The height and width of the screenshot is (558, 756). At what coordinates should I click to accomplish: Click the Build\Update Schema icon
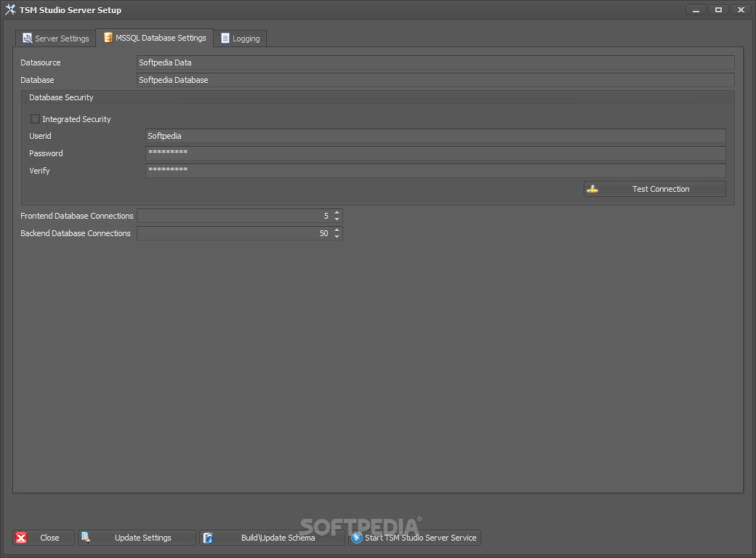(208, 538)
